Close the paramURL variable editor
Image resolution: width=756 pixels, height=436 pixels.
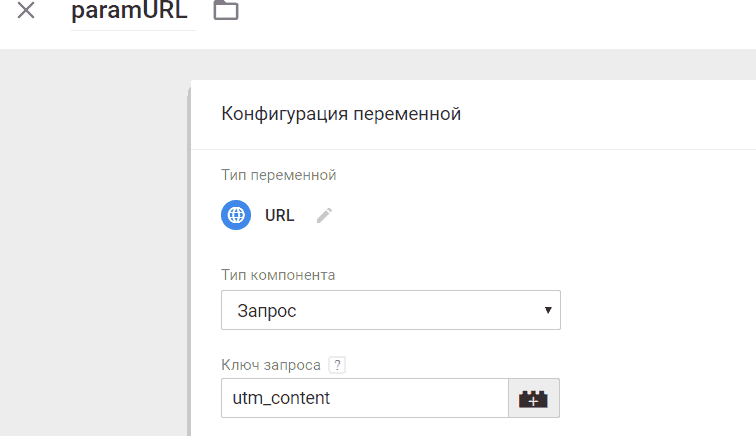pyautogui.click(x=26, y=10)
